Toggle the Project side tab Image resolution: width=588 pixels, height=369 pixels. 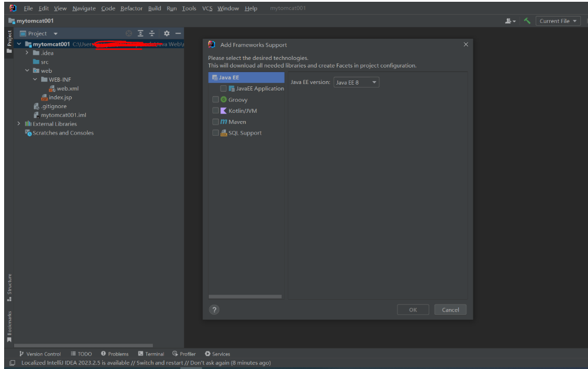click(x=9, y=42)
